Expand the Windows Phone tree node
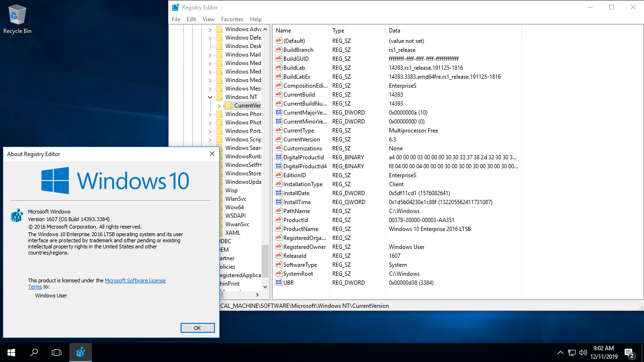 [210, 114]
